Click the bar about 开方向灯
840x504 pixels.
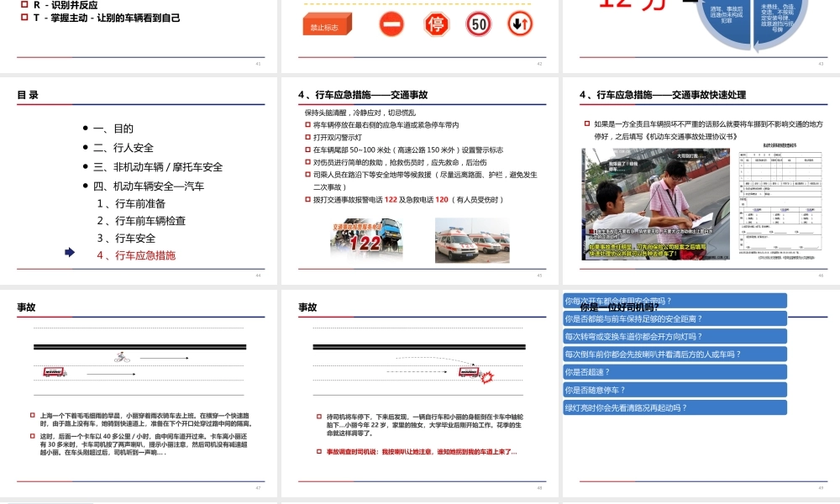click(x=675, y=336)
